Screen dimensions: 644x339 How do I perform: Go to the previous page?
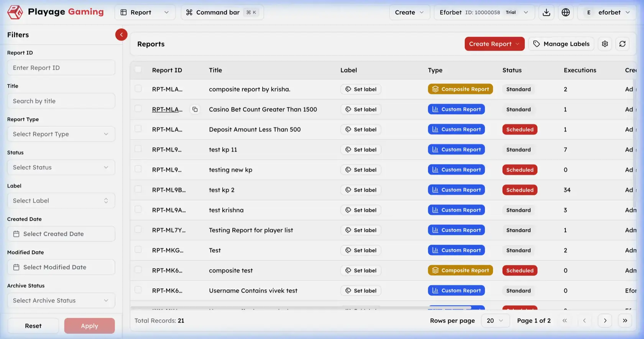(x=584, y=321)
